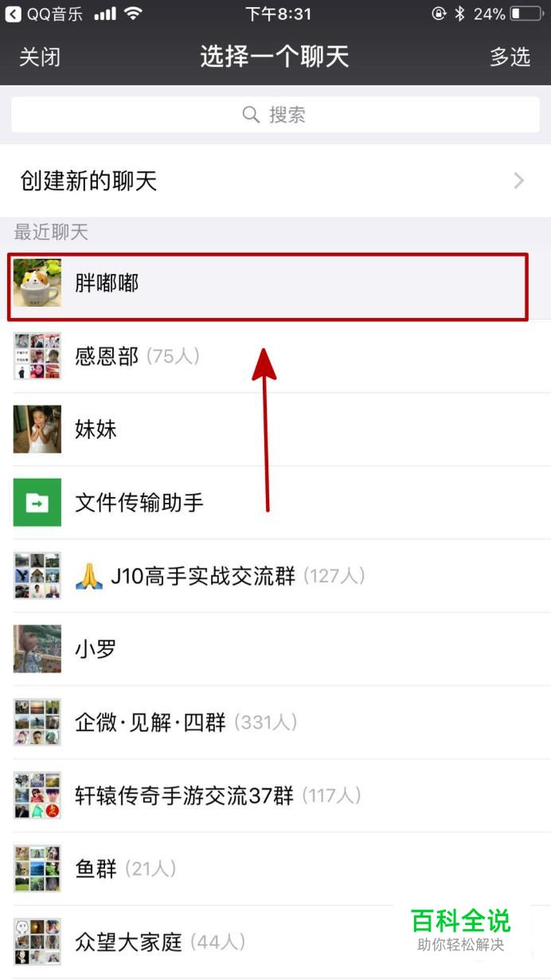Screen dimensions: 551x980
Task: Expand 创建新的聊天 with chevron arrow
Action: 519,181
